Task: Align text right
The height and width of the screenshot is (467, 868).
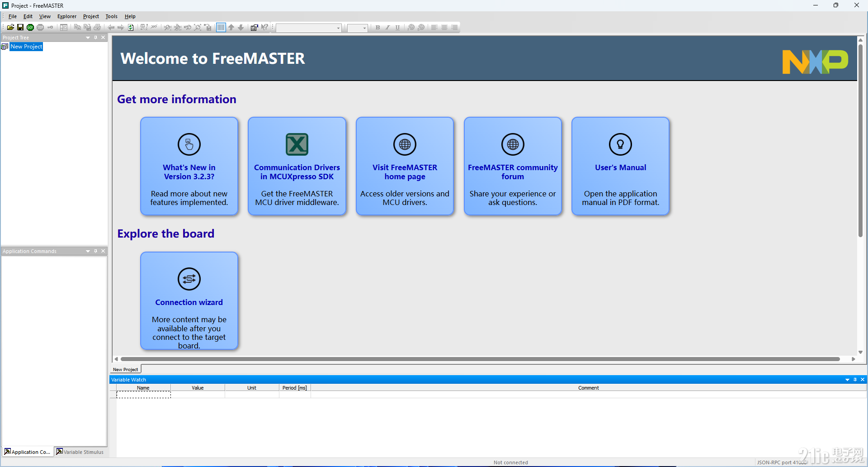Action: [454, 28]
